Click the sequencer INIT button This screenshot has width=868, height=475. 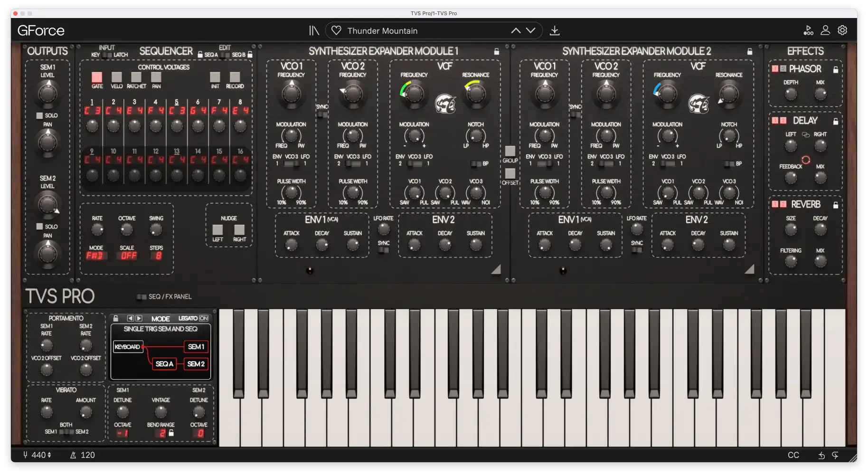[x=215, y=77]
